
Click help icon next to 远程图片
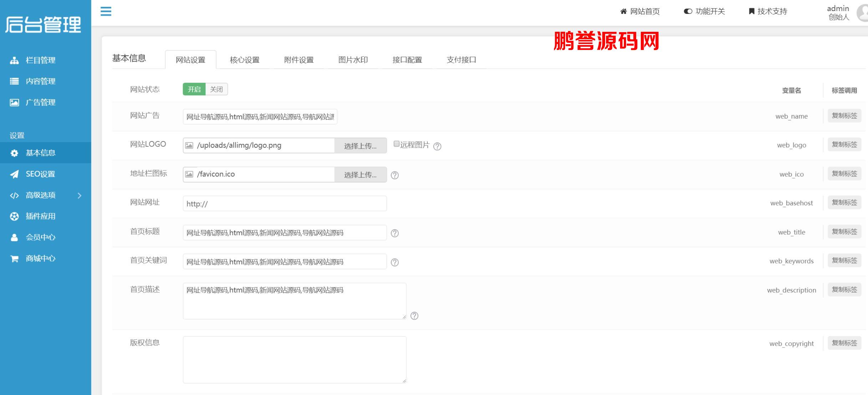point(437,146)
